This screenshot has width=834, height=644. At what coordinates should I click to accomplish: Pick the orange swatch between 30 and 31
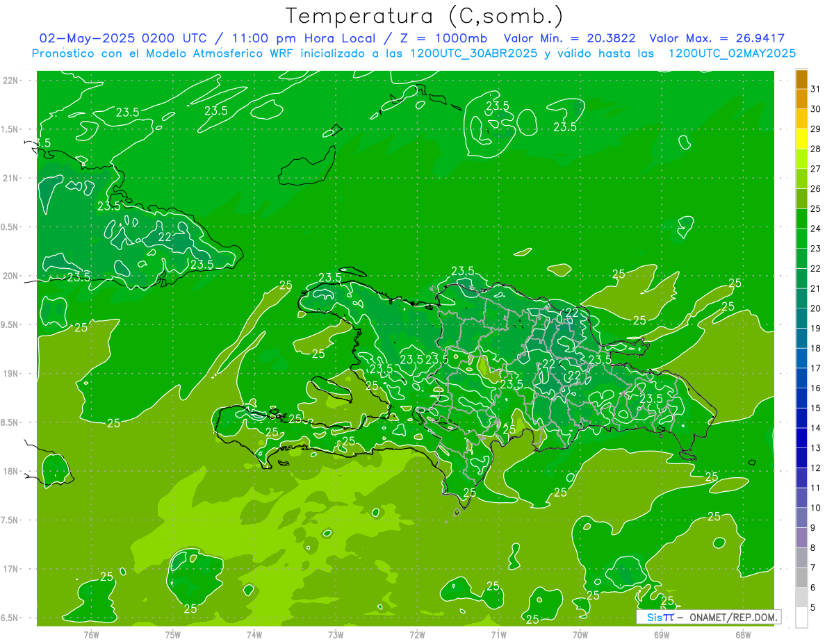(801, 99)
